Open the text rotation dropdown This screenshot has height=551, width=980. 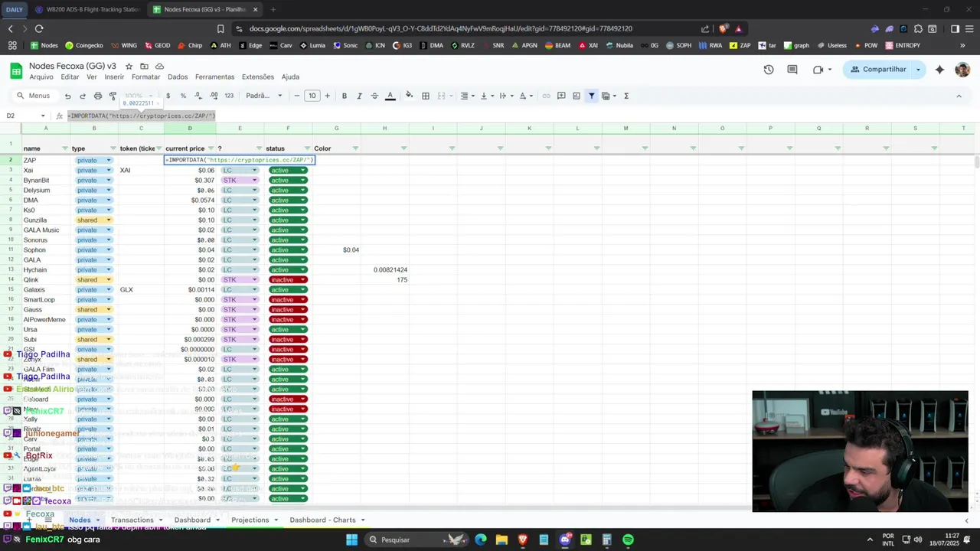click(x=526, y=96)
